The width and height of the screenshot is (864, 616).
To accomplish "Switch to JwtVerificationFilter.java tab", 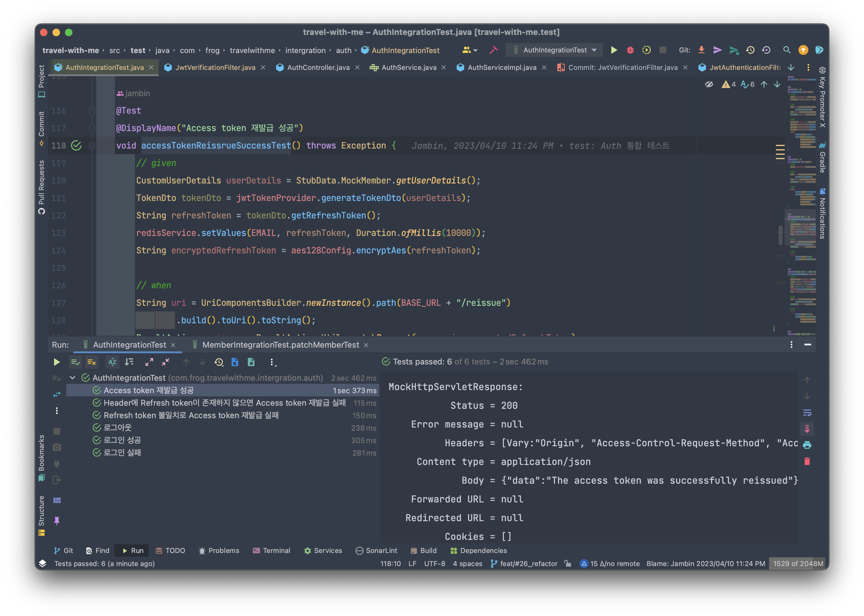I will coord(215,67).
